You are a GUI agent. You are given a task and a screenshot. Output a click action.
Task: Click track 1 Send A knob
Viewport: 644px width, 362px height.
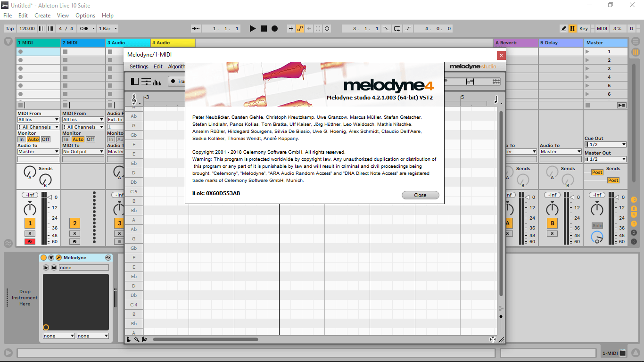coord(30,173)
